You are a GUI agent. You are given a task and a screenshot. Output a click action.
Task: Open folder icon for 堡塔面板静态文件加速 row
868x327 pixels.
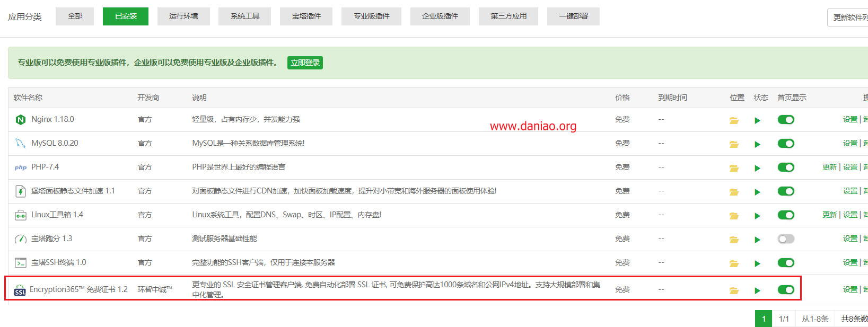coord(734,192)
